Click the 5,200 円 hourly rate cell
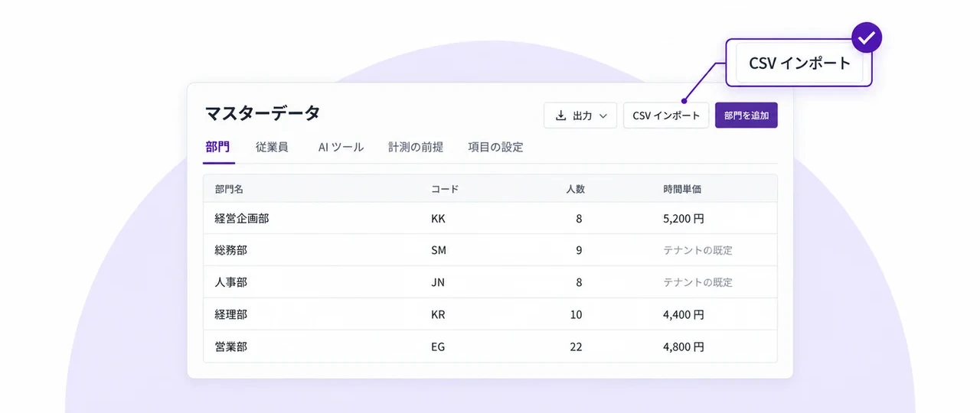The height and width of the screenshot is (413, 980). (684, 219)
